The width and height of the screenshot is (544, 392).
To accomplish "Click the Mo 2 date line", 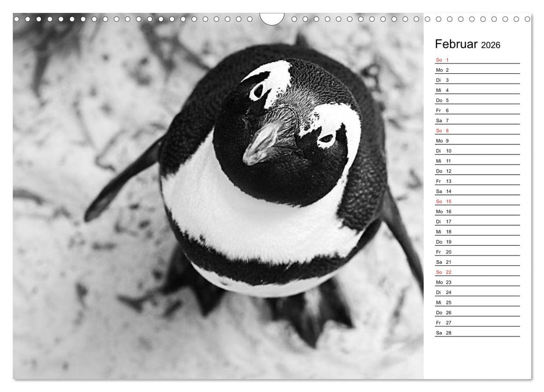I will coord(477,70).
